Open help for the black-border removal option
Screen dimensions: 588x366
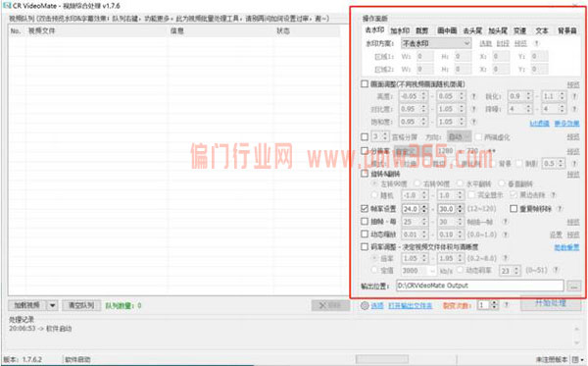click(x=553, y=195)
